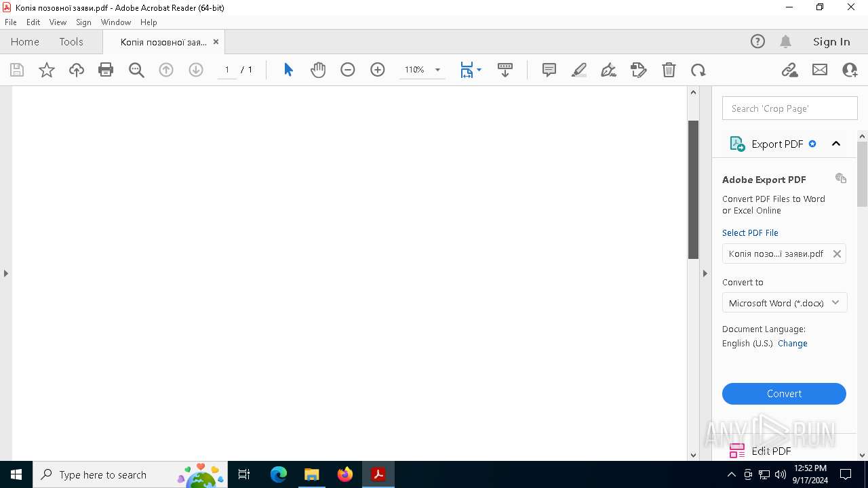
Task: Open the Edit menu
Action: 33,22
